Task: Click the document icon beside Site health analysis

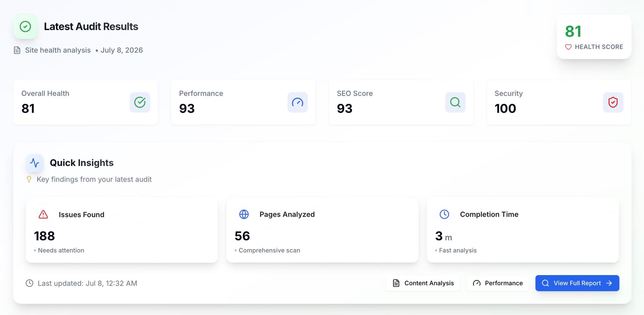Action: click(17, 50)
